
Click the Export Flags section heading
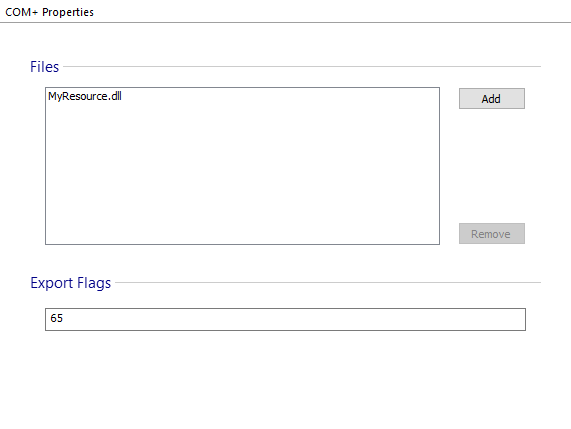71,283
